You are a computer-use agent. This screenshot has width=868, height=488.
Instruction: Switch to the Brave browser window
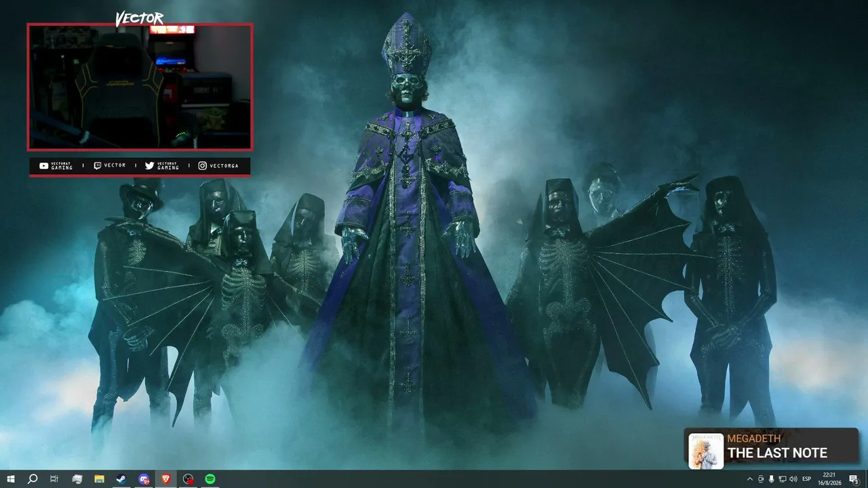[166, 479]
